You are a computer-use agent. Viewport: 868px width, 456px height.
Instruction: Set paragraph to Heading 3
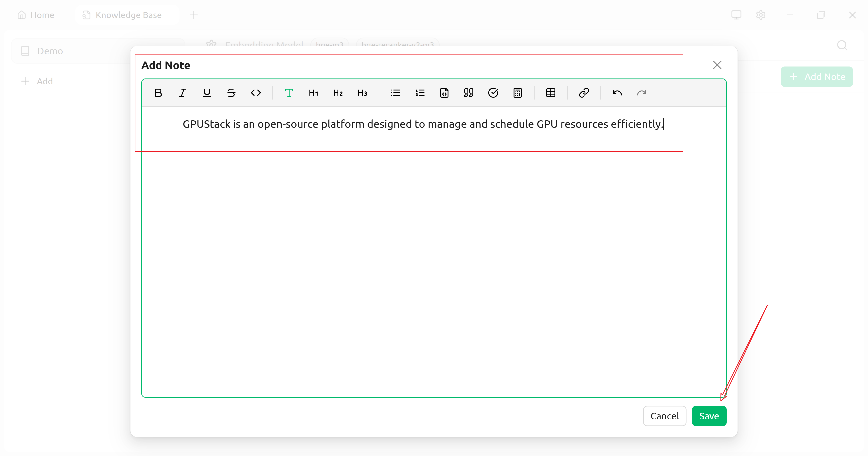[x=362, y=93]
